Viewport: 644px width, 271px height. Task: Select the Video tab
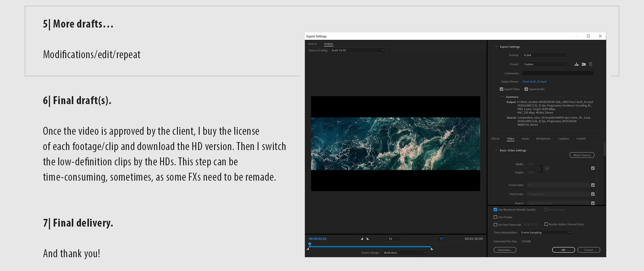pyautogui.click(x=511, y=139)
